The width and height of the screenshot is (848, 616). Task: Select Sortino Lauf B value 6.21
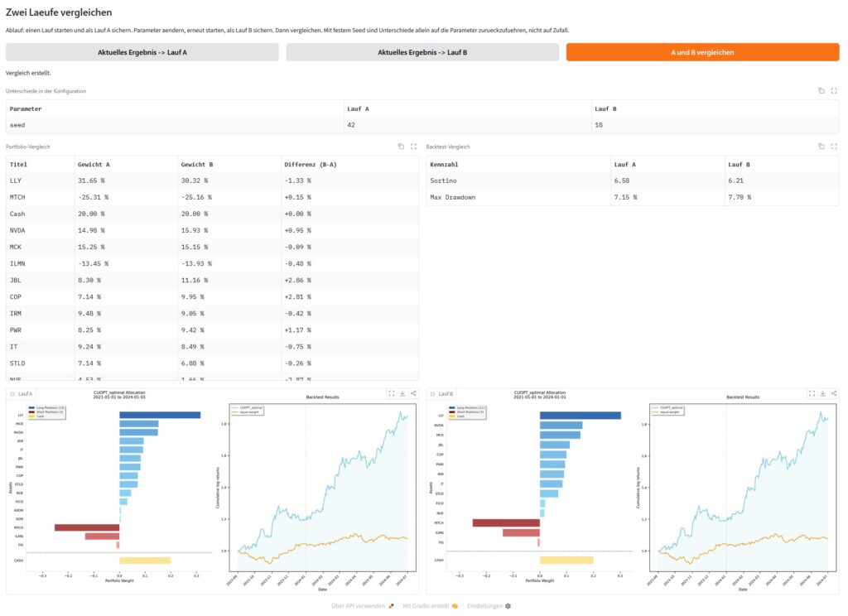coord(782,180)
